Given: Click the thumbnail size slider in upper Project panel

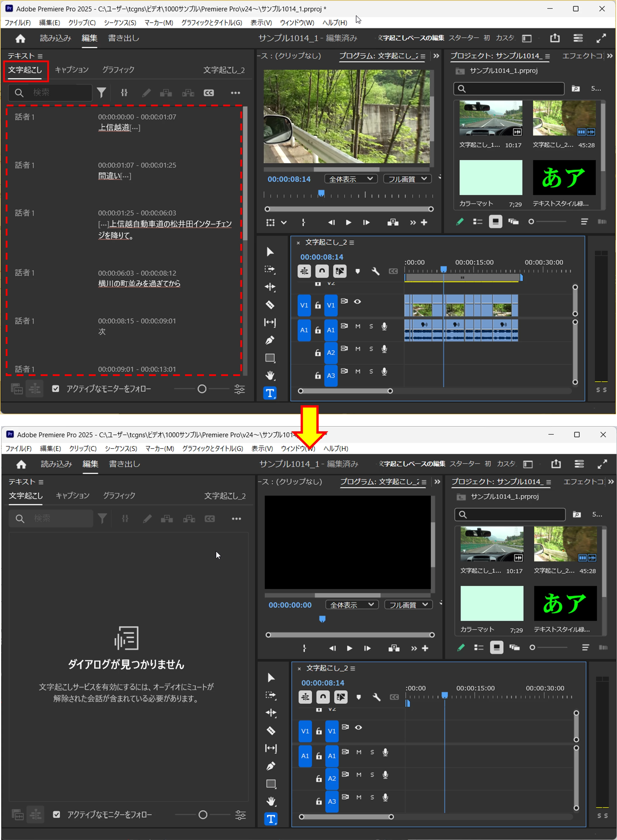Looking at the screenshot, I should point(531,222).
